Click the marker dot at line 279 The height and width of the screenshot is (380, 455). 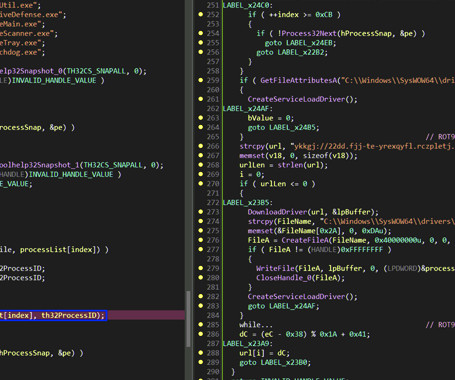click(201, 268)
